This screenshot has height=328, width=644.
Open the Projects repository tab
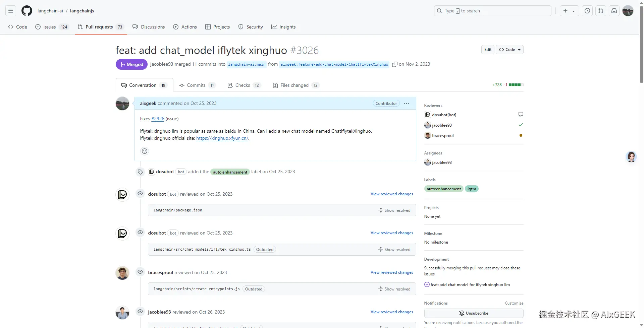(x=217, y=27)
